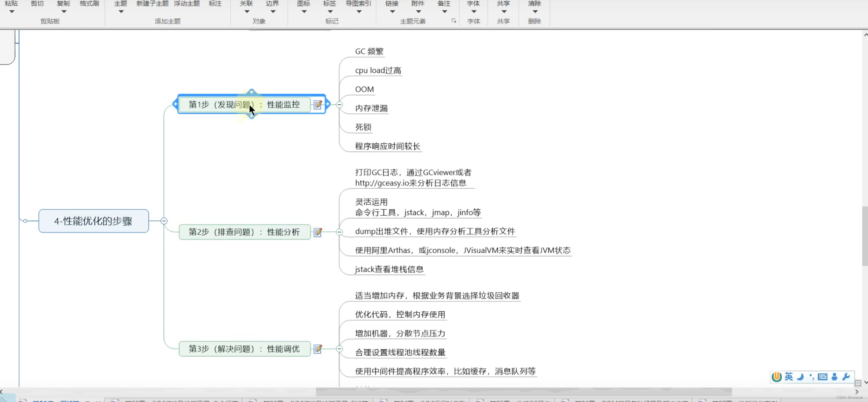Image resolution: width=868 pixels, height=402 pixels.
Task: Open 主题元素 group dialog launcher
Action: (454, 21)
